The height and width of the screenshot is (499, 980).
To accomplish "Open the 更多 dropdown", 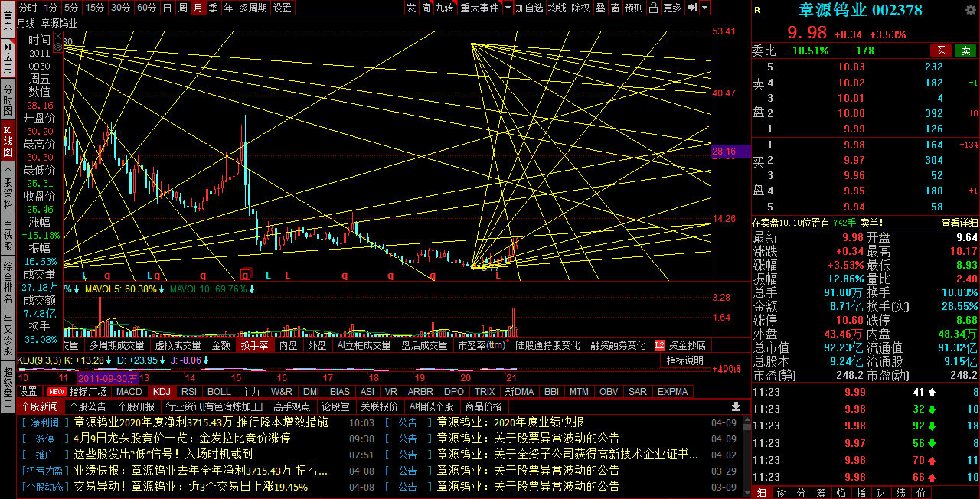I will (672, 8).
